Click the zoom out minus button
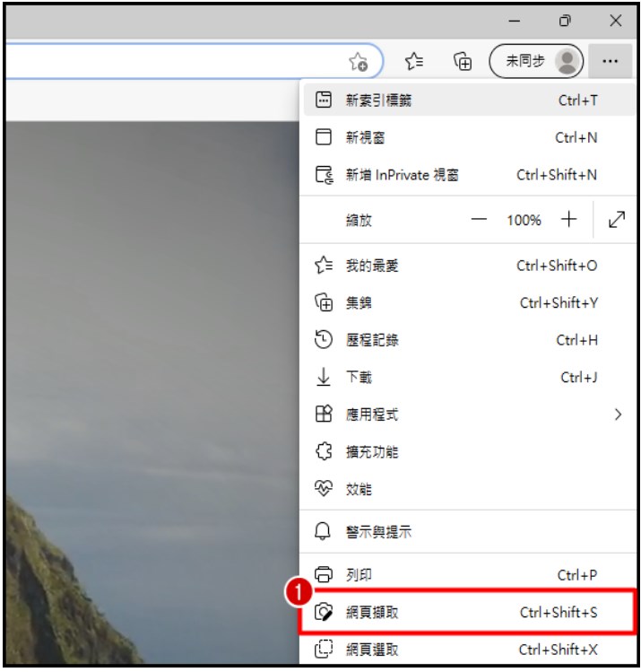Image resolution: width=641 pixels, height=672 pixels. (x=479, y=220)
